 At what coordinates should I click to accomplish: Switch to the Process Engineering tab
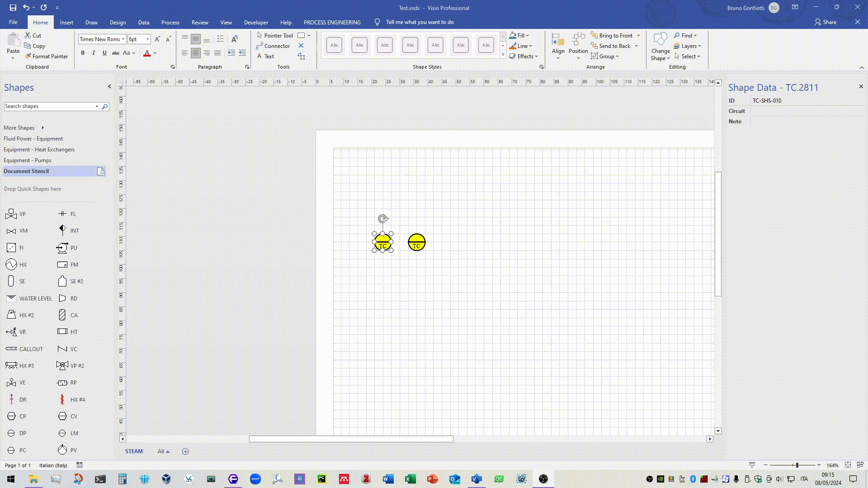pos(332,22)
